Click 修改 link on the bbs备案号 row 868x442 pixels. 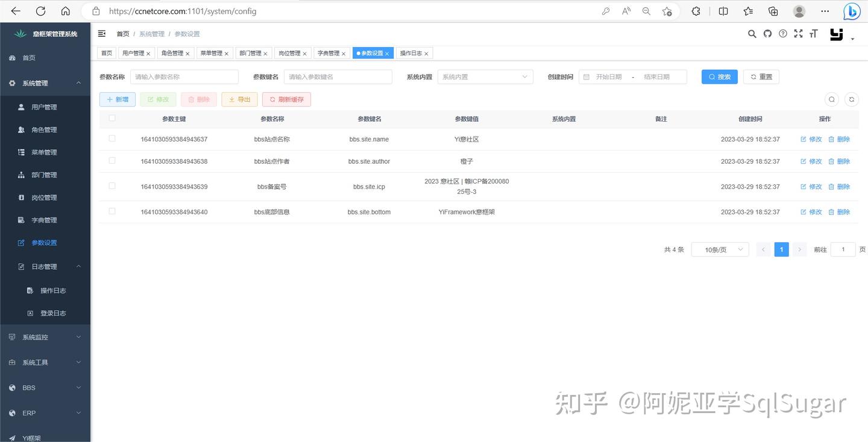[x=812, y=187]
